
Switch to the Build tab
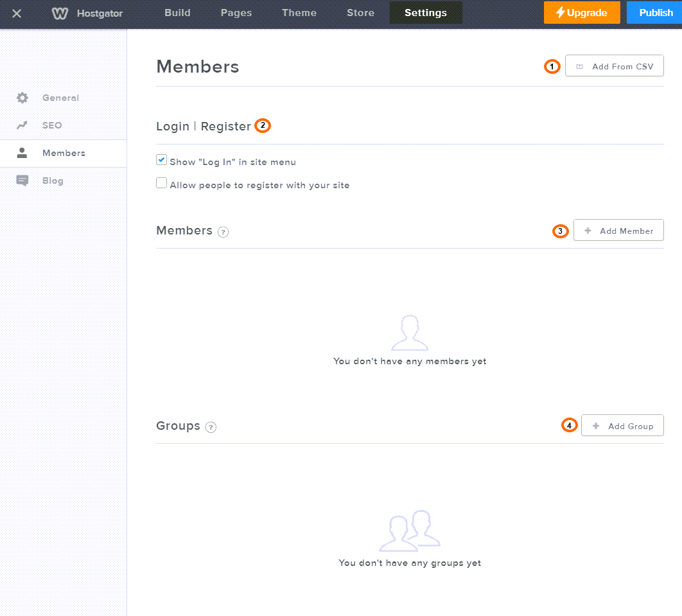coord(177,12)
